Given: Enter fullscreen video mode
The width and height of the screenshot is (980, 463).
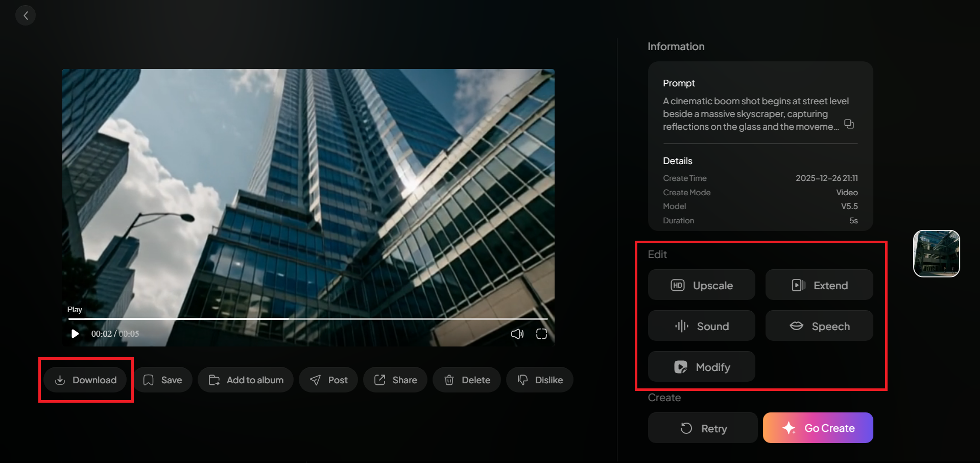Looking at the screenshot, I should [x=541, y=334].
